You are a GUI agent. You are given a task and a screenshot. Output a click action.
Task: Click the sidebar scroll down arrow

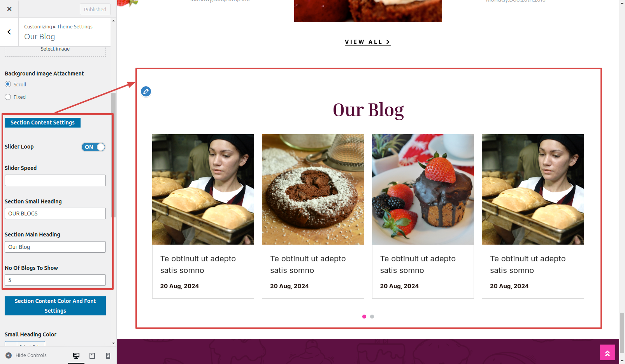(x=113, y=343)
